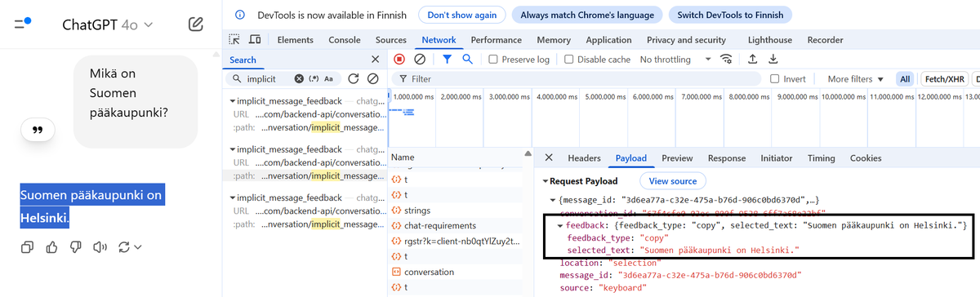Click Always match Chrome's language

[x=588, y=15]
